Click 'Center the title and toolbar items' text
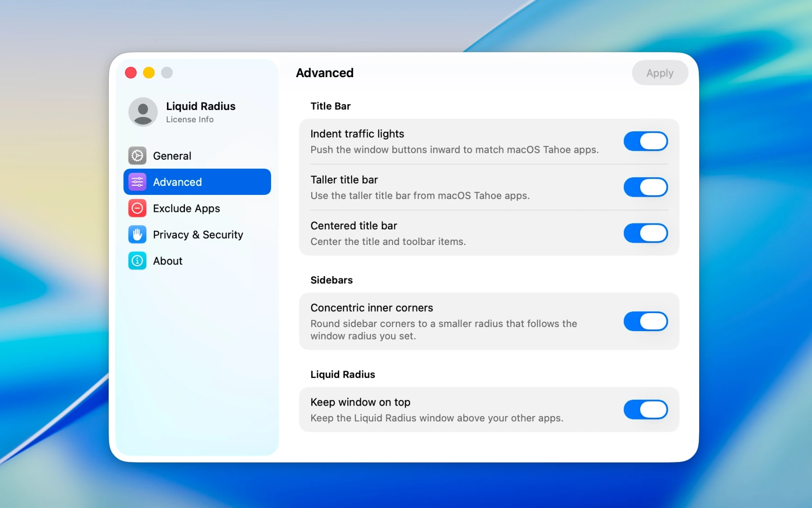812x508 pixels. click(388, 242)
